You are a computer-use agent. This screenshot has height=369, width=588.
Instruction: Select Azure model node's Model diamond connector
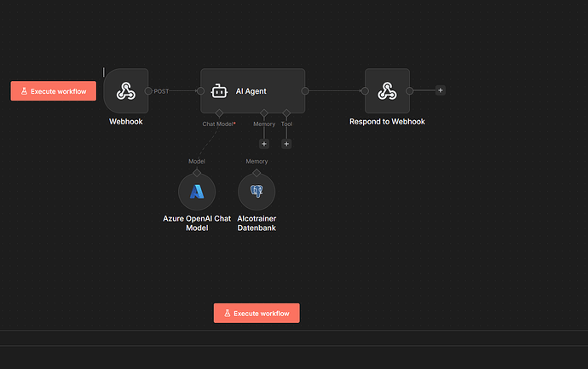(x=197, y=173)
